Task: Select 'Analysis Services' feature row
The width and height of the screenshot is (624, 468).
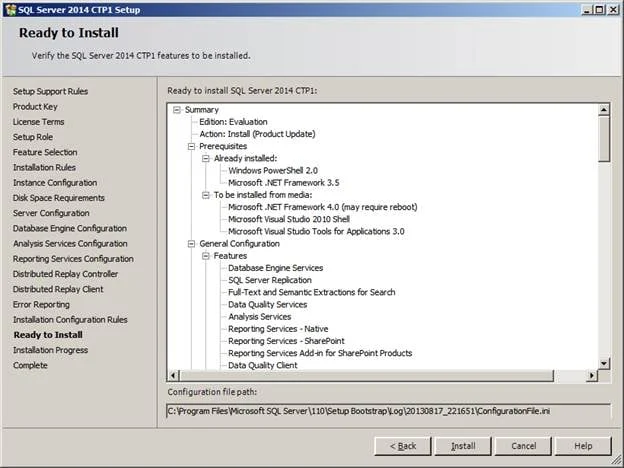Action: (x=259, y=317)
